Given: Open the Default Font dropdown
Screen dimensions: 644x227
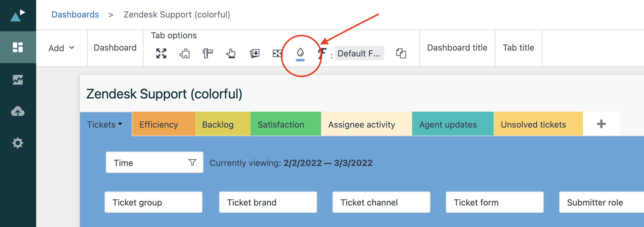Looking at the screenshot, I should (x=359, y=53).
